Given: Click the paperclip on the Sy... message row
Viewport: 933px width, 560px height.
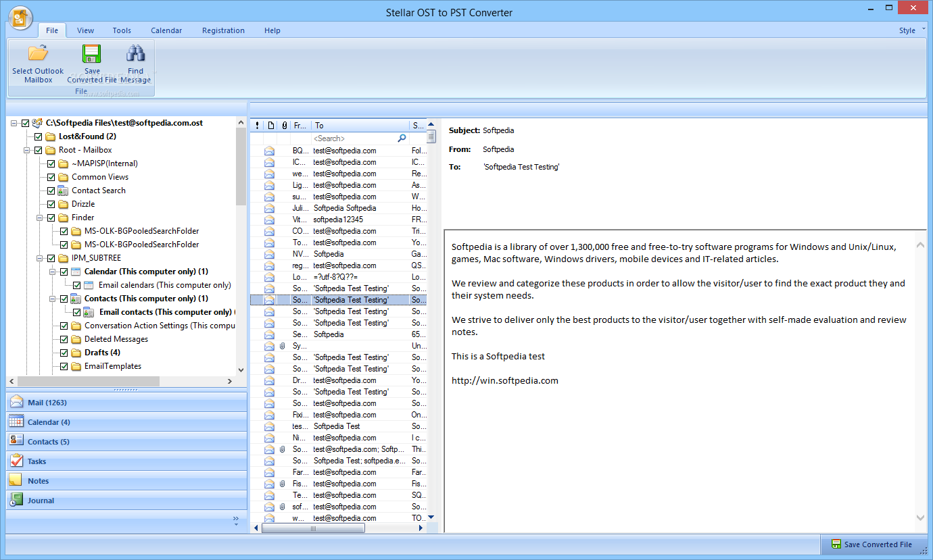Looking at the screenshot, I should 283,346.
